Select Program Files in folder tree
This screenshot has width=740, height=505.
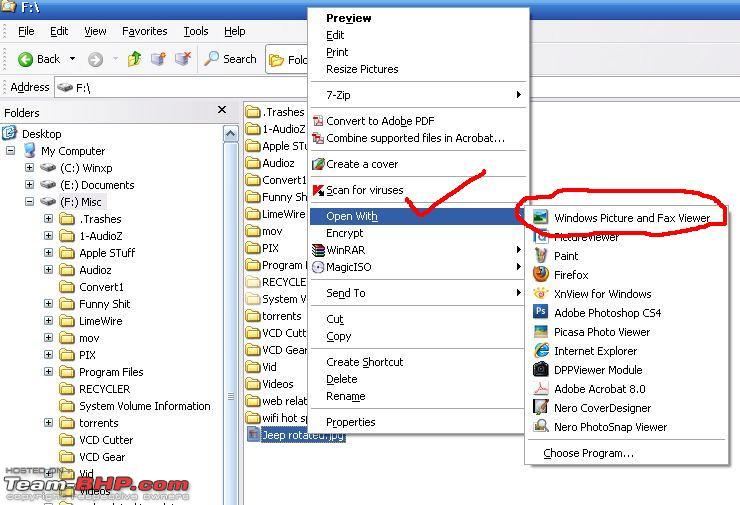point(111,372)
